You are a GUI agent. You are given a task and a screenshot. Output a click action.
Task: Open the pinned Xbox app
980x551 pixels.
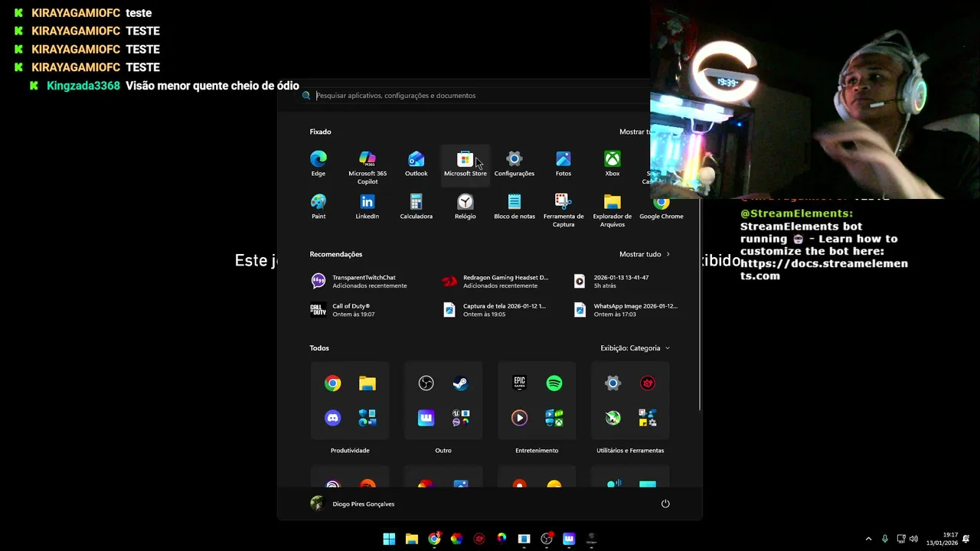click(x=612, y=163)
